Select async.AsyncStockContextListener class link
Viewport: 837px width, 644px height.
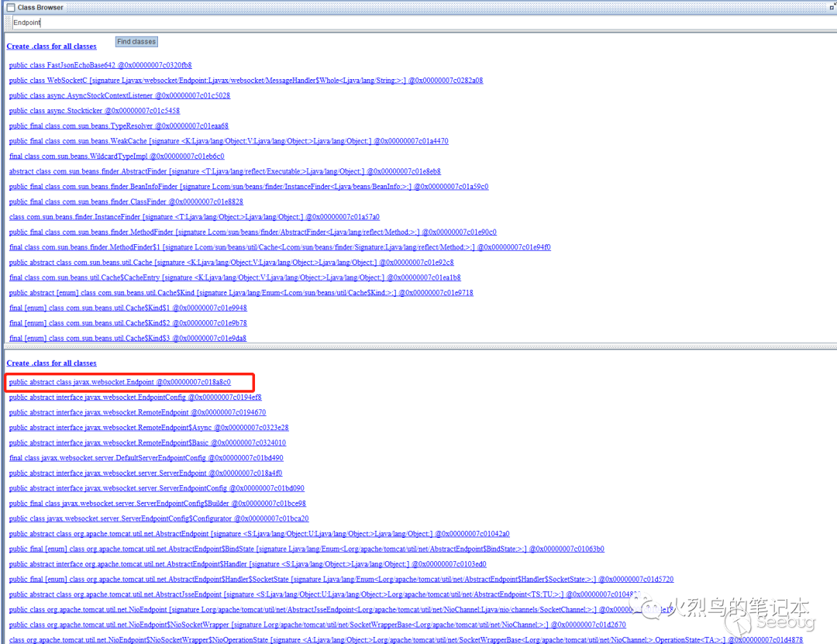[x=119, y=95]
